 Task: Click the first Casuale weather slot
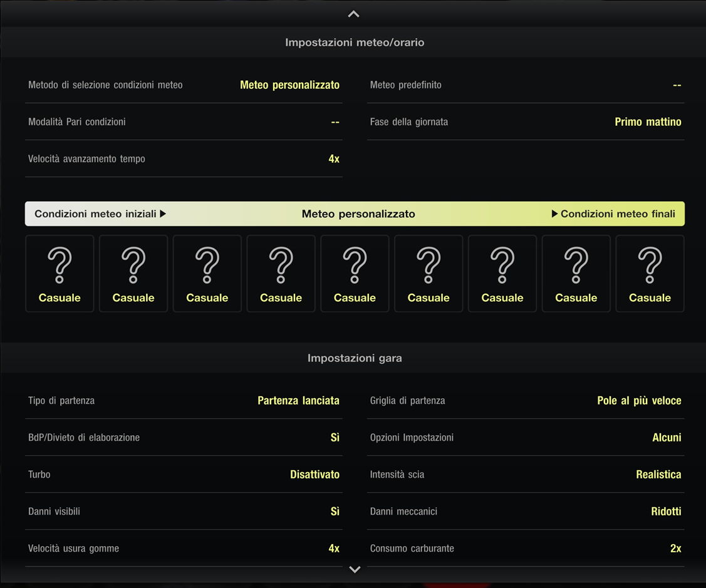tap(60, 274)
